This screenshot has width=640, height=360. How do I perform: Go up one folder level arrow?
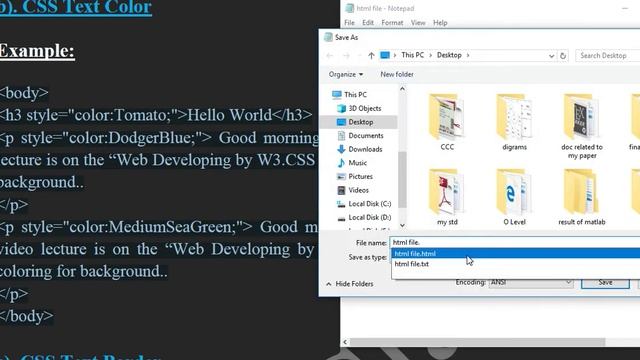[x=371, y=56]
